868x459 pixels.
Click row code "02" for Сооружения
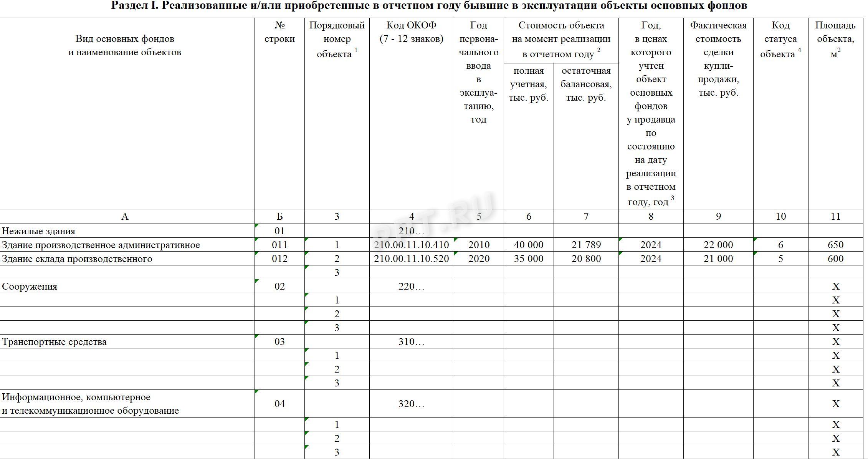(279, 287)
